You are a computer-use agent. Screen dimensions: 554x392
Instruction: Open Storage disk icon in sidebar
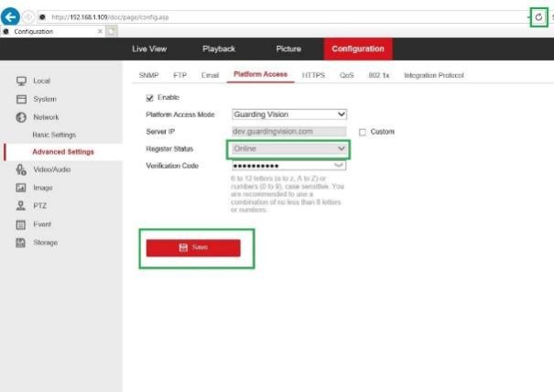[21, 243]
